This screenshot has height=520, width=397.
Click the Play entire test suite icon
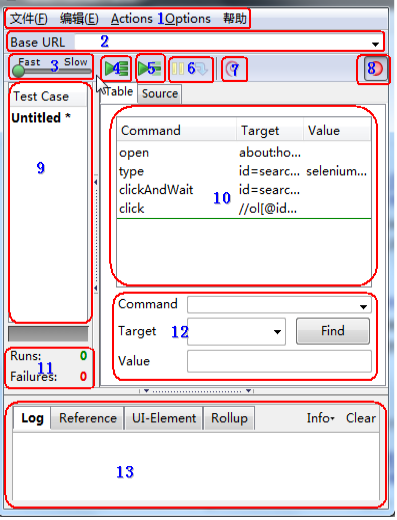(116, 69)
